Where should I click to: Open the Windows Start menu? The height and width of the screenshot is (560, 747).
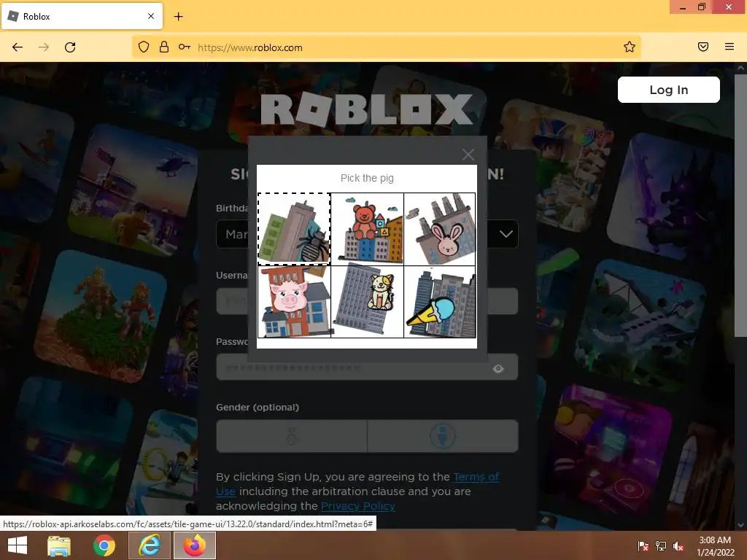point(18,545)
